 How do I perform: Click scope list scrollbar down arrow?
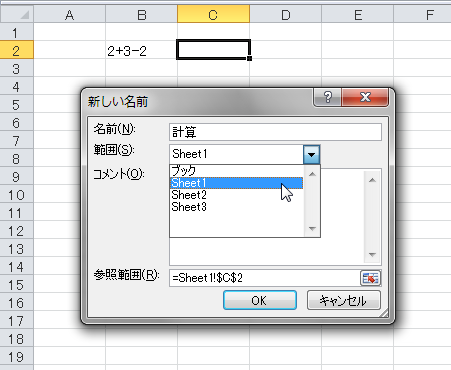point(312,228)
